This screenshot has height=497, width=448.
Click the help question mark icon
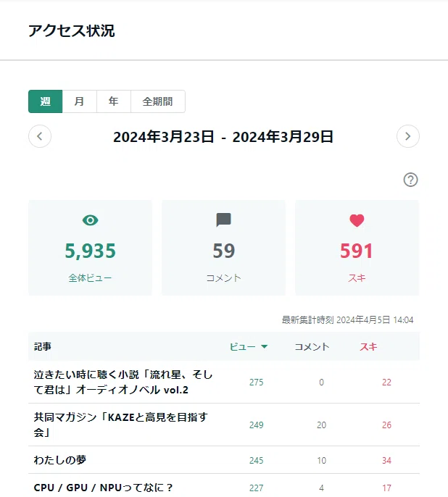410,180
